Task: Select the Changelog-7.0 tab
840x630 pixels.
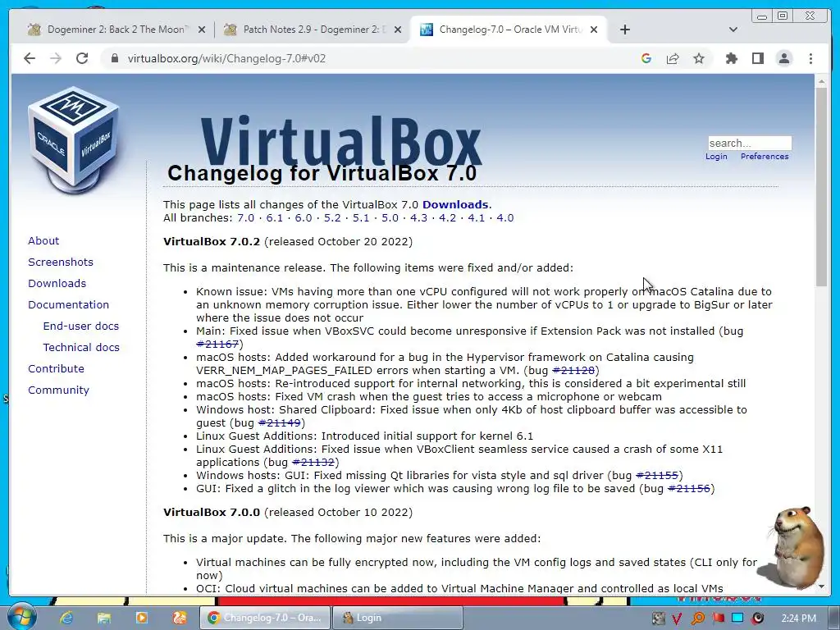Action: coord(509,30)
